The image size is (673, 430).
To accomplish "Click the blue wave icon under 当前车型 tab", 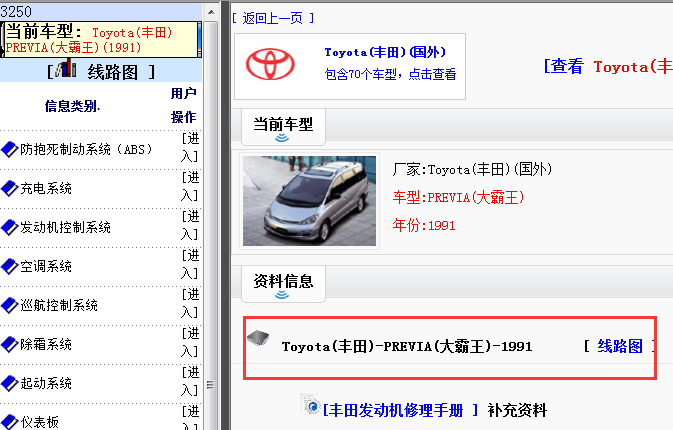I will click(x=282, y=138).
